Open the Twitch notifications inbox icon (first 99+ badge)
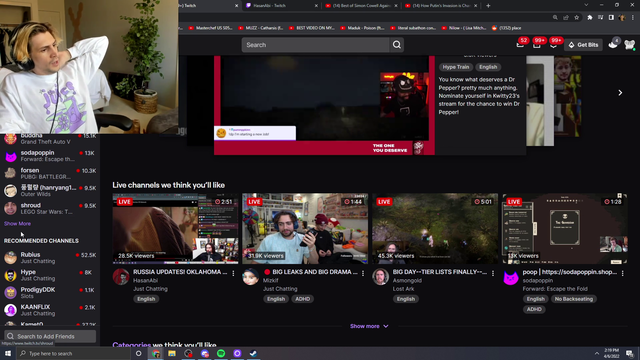 (537, 44)
